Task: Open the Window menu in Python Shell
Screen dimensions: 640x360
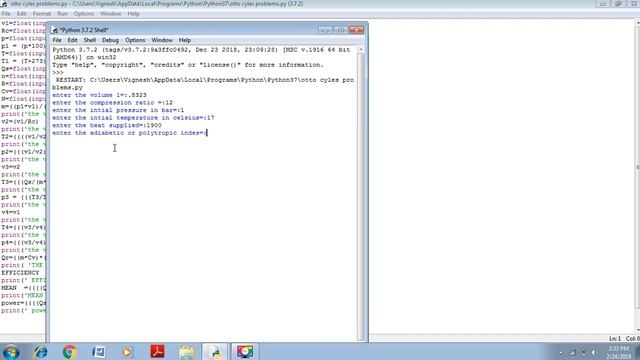Action: (162, 40)
